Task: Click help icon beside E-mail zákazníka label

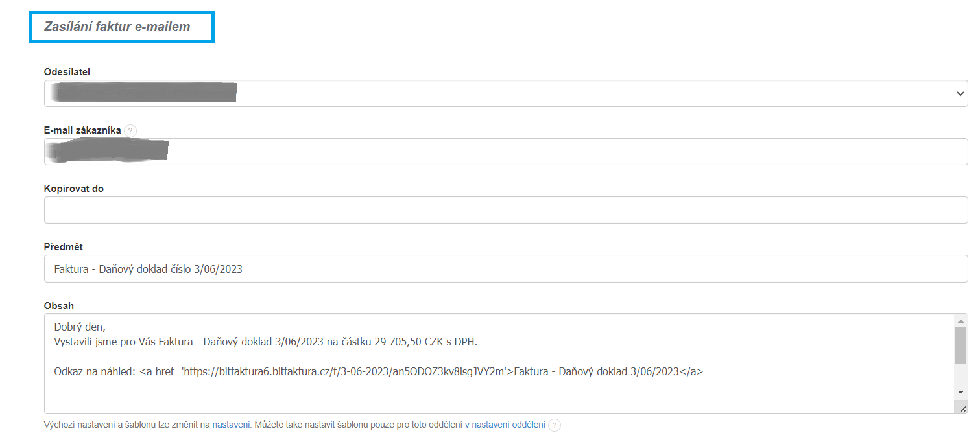Action: (130, 130)
